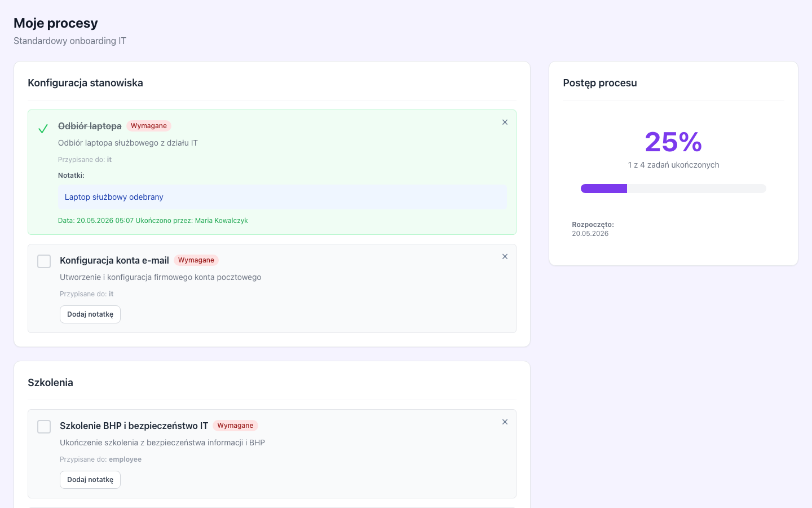Click the Standardowy onboarding IT subtitle
812x508 pixels.
pos(70,41)
